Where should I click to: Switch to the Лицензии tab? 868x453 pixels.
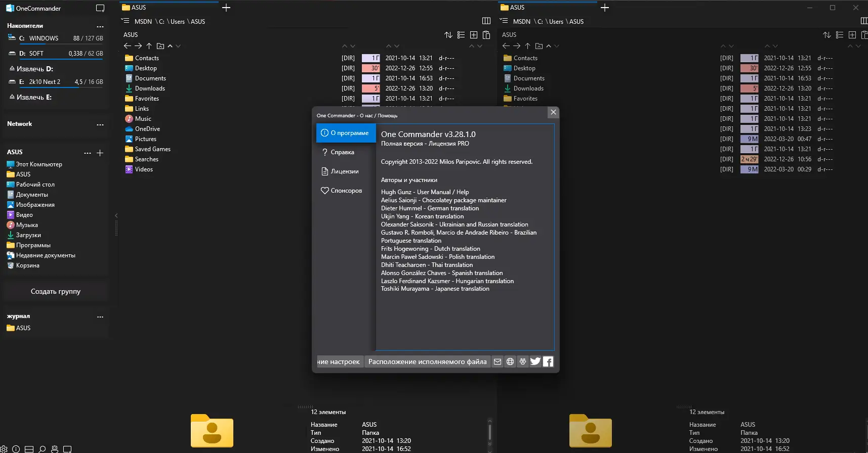[x=345, y=171]
